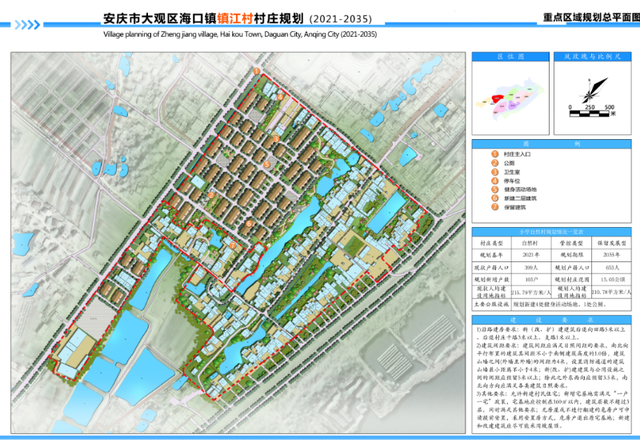Click the 区位图 panel header
This screenshot has width=640, height=442.
pyautogui.click(x=511, y=57)
